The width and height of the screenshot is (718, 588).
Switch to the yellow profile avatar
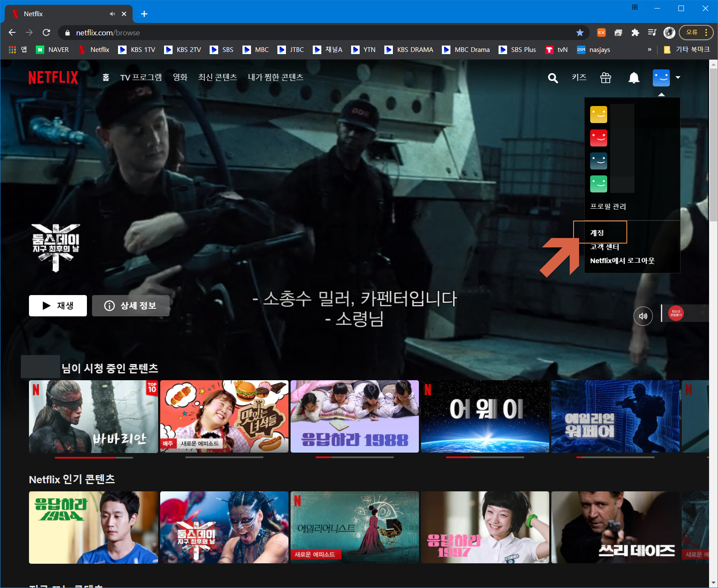click(x=599, y=115)
